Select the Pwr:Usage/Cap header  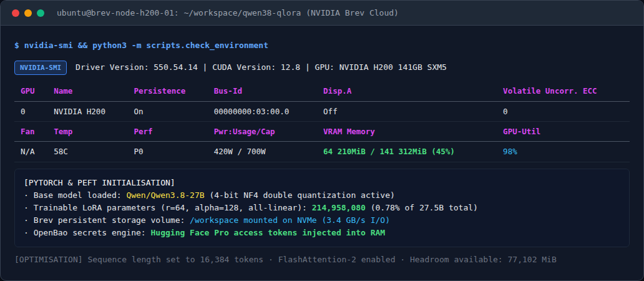pos(245,132)
